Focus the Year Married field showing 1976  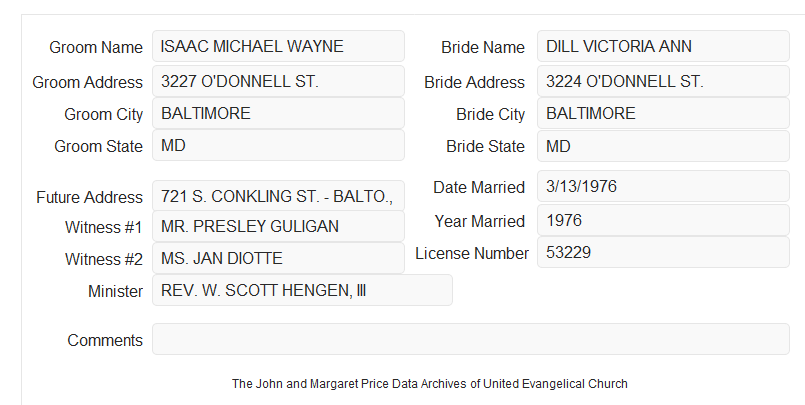(663, 221)
